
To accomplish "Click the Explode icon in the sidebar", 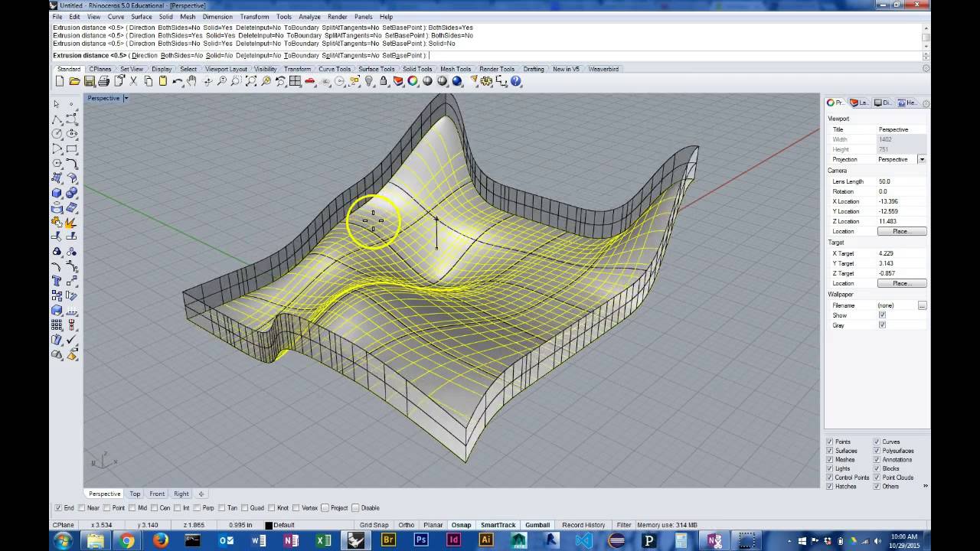I will click(72, 223).
